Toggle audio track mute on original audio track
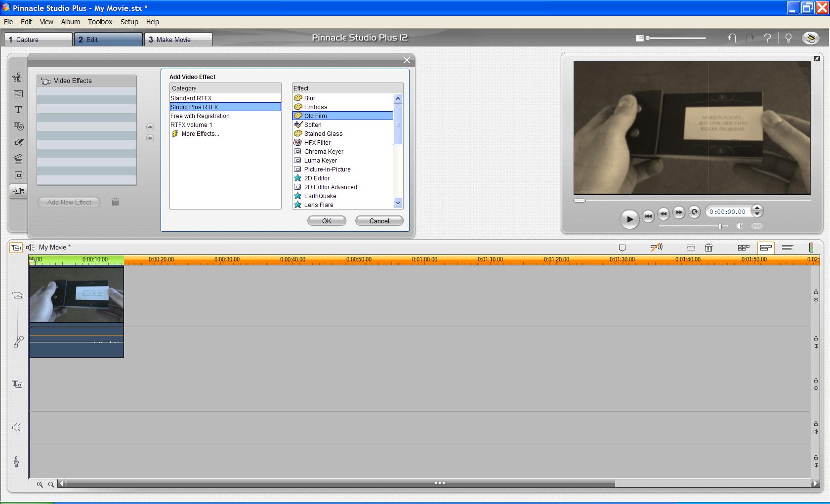The height and width of the screenshot is (504, 830). 816,346
